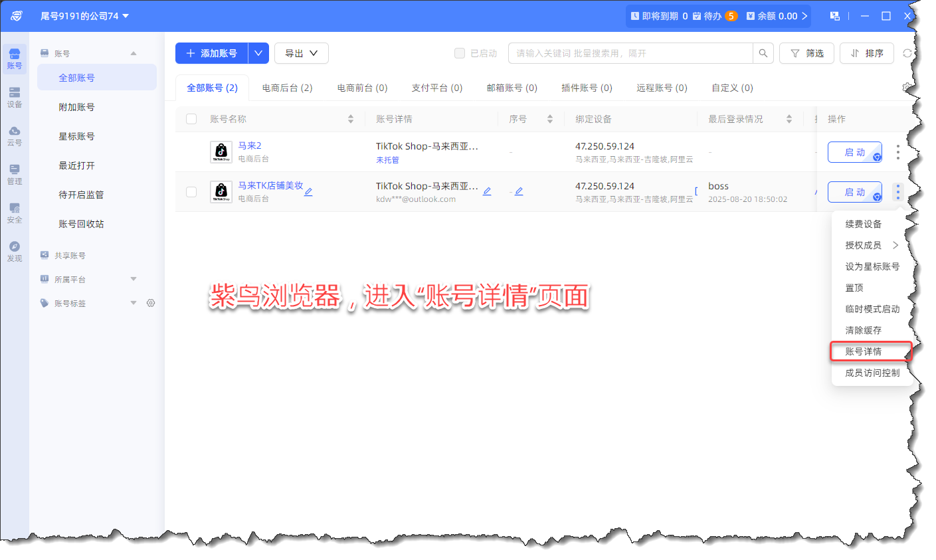Click the refresh icon beside 排序
The image size is (936, 560).
click(x=907, y=53)
